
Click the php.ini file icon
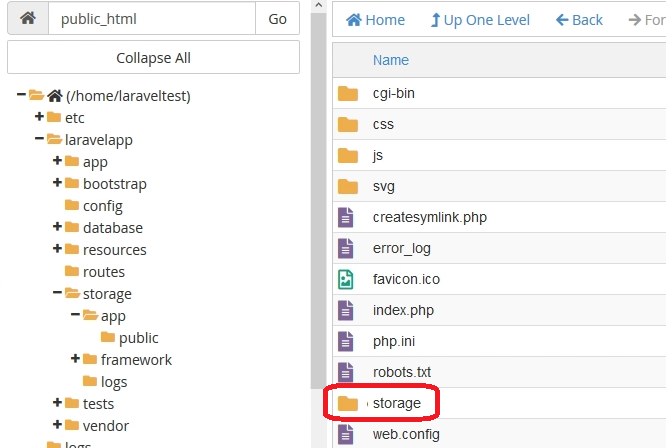click(x=345, y=341)
